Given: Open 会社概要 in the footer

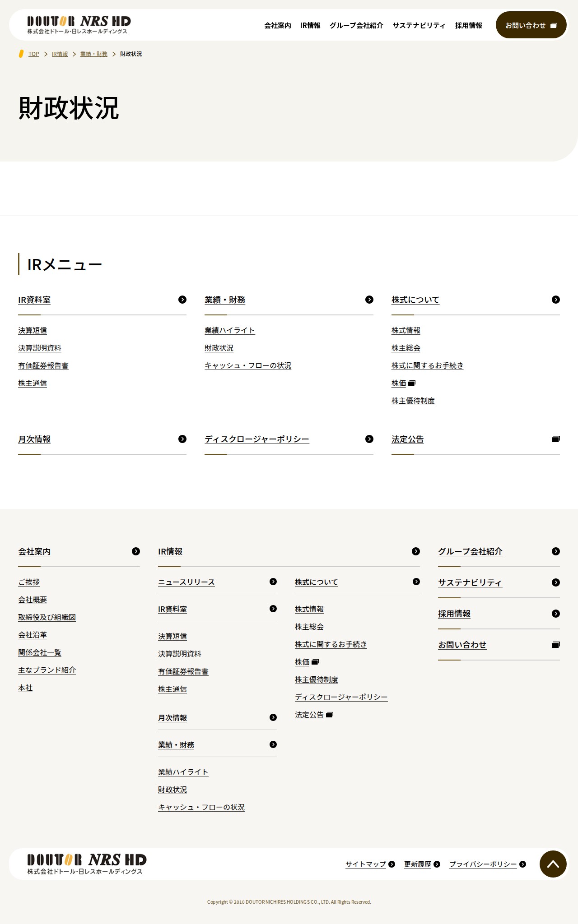Looking at the screenshot, I should tap(33, 600).
